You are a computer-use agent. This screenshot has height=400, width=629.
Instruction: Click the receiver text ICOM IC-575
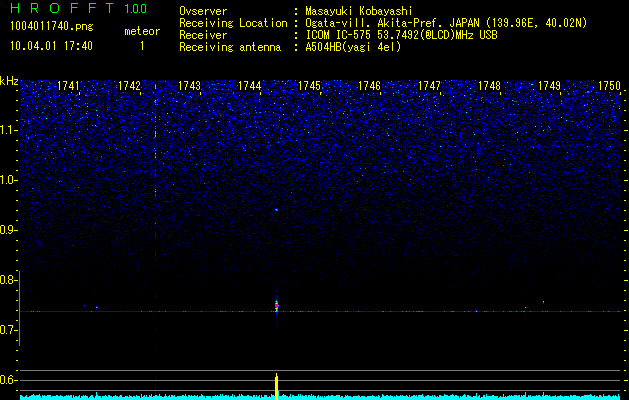pos(338,35)
